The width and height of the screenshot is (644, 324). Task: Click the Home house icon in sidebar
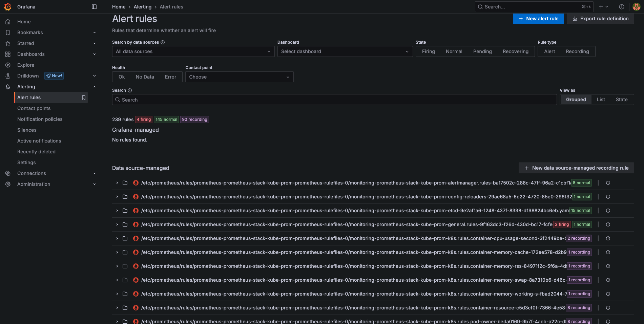tap(8, 22)
